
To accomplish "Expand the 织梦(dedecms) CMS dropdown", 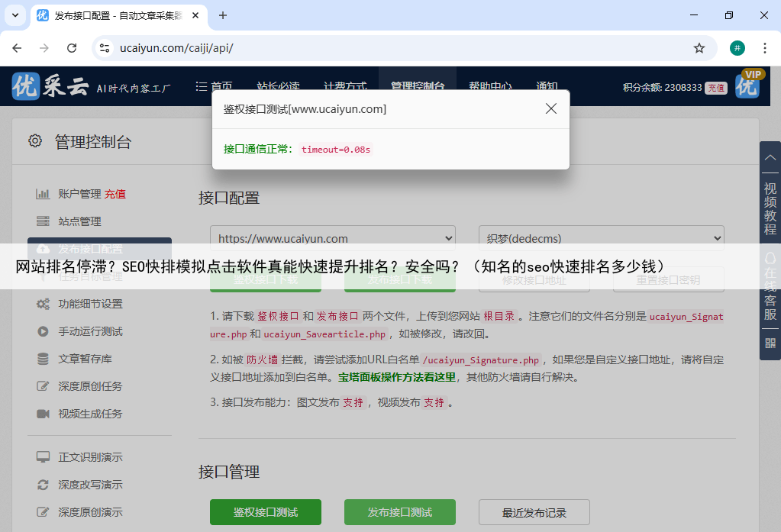I will 601,238.
